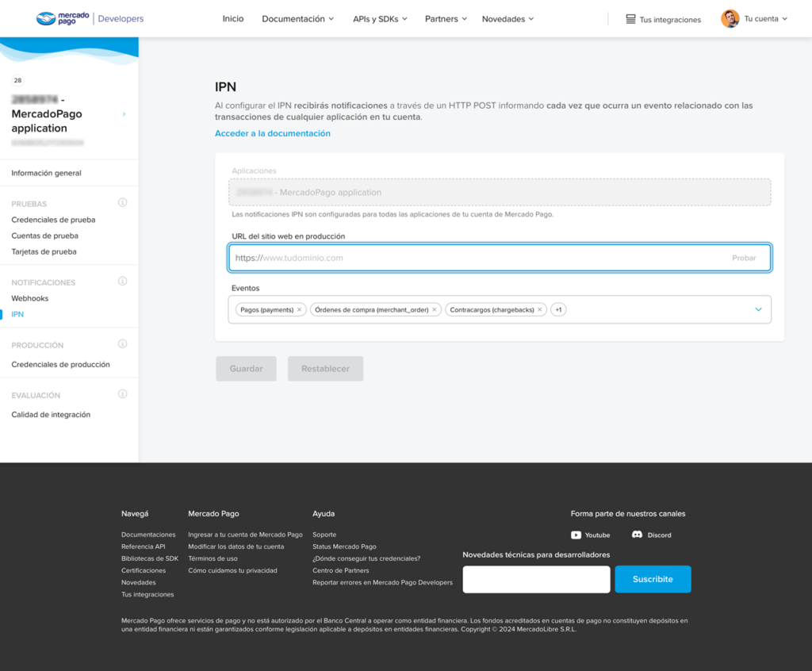Click the Guardar button
This screenshot has width=812, height=671.
pos(246,368)
